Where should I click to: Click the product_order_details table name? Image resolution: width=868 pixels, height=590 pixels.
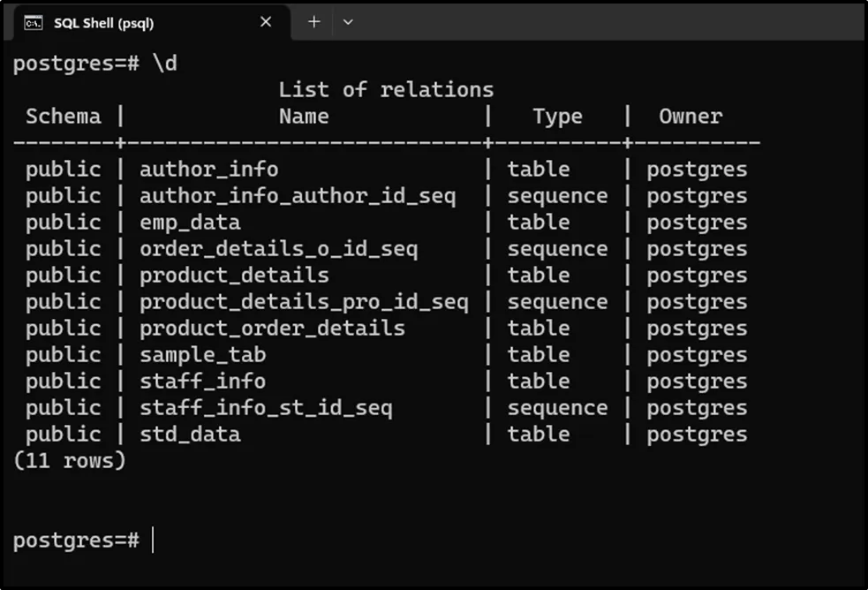coord(272,328)
